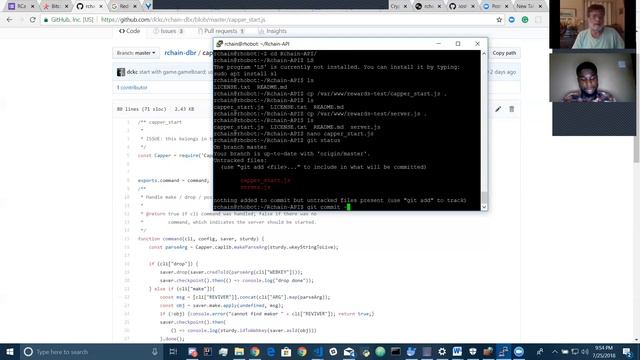Click the green extension icon in Chrome toolbar
Screen dimensions: 640x360
(525, 20)
